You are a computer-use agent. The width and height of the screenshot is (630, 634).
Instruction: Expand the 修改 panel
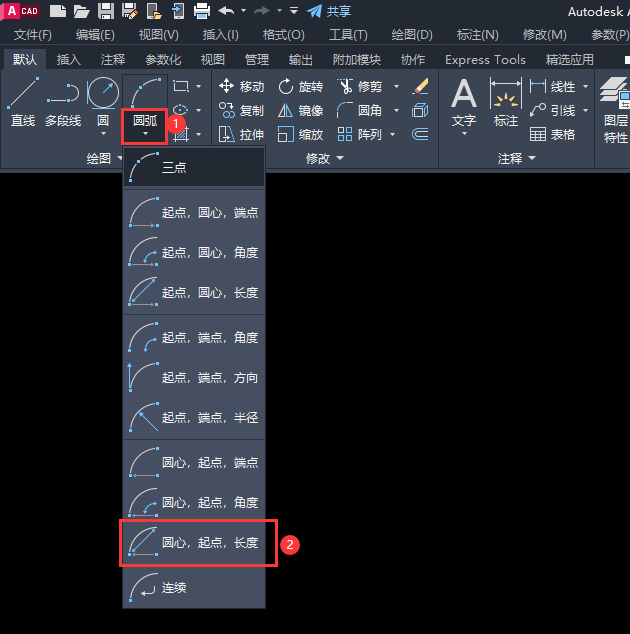tap(324, 158)
